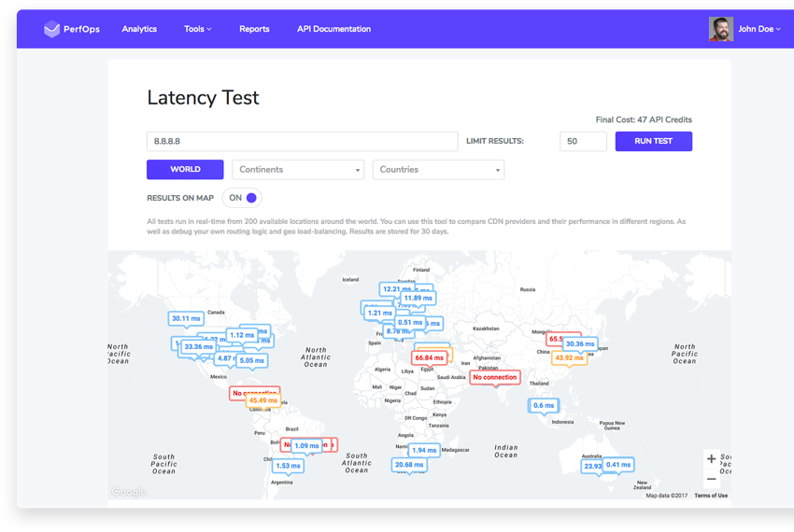794x532 pixels.
Task: Focus the 8.8.8.8 target input field
Action: tap(303, 141)
